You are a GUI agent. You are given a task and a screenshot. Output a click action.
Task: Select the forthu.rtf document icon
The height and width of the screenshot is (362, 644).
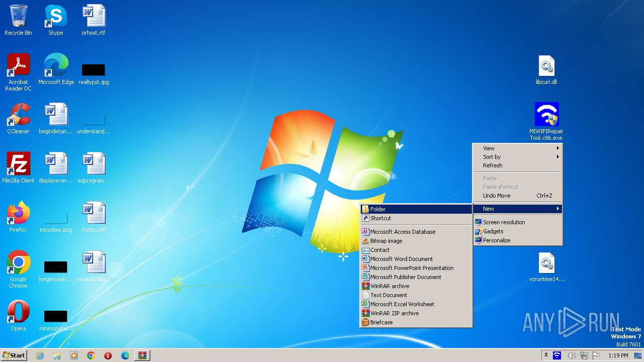tap(94, 217)
